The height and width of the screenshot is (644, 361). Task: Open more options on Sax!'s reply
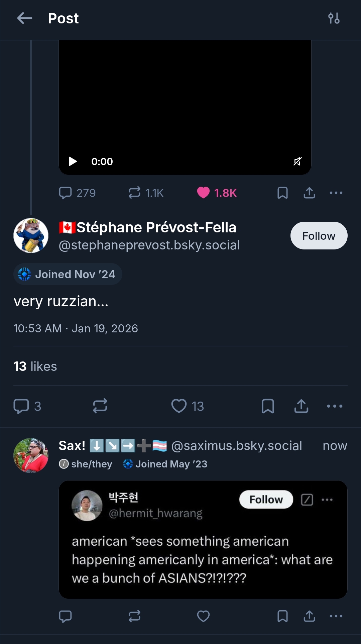[336, 616]
